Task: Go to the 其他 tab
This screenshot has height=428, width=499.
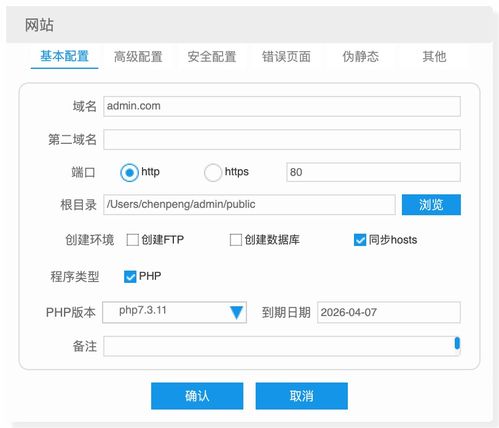Action: click(x=434, y=57)
